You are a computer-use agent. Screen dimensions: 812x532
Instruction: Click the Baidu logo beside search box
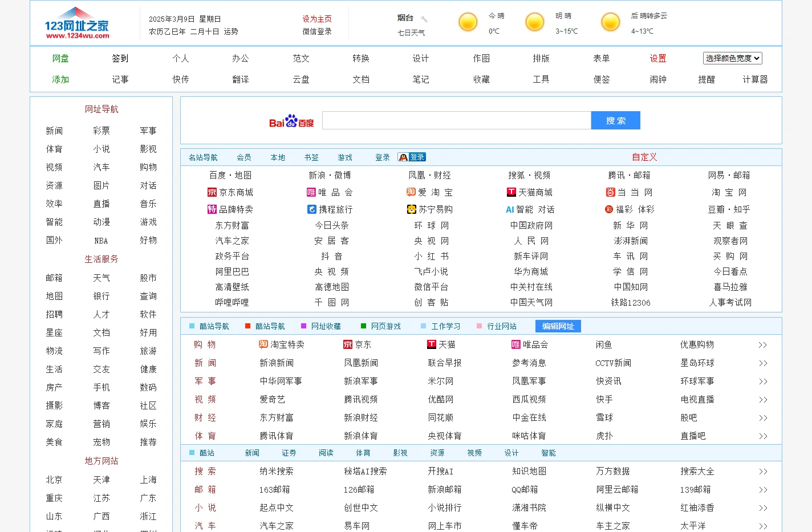click(x=291, y=121)
